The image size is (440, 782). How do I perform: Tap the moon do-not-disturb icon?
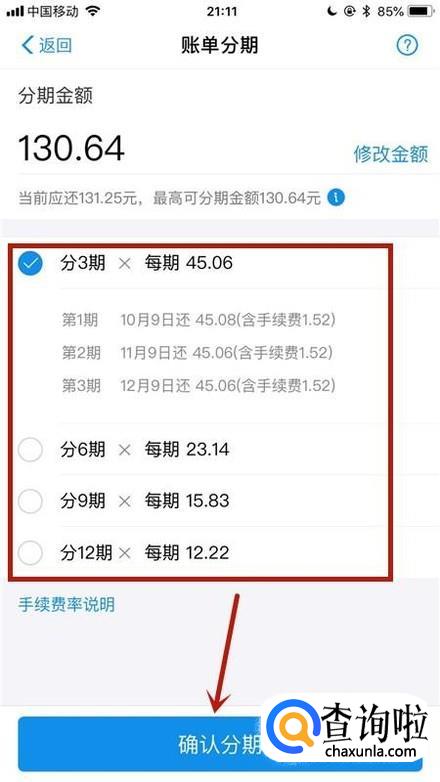pos(332,11)
